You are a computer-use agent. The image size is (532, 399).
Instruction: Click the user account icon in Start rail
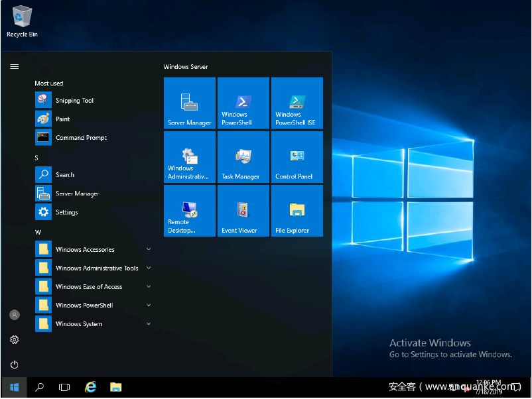(14, 315)
